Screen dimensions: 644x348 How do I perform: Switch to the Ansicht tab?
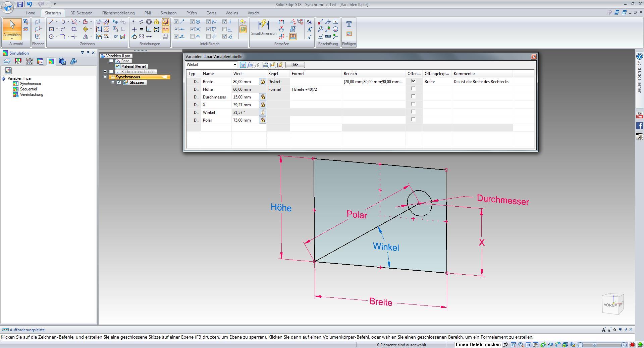254,13
